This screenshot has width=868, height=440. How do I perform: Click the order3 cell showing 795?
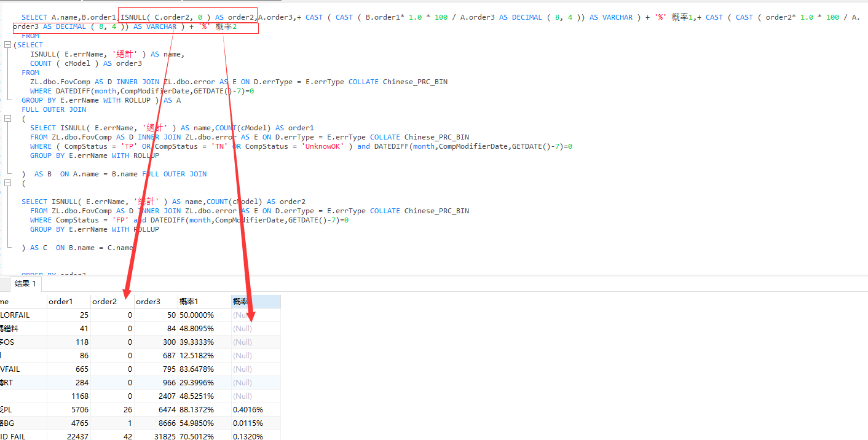(x=156, y=369)
